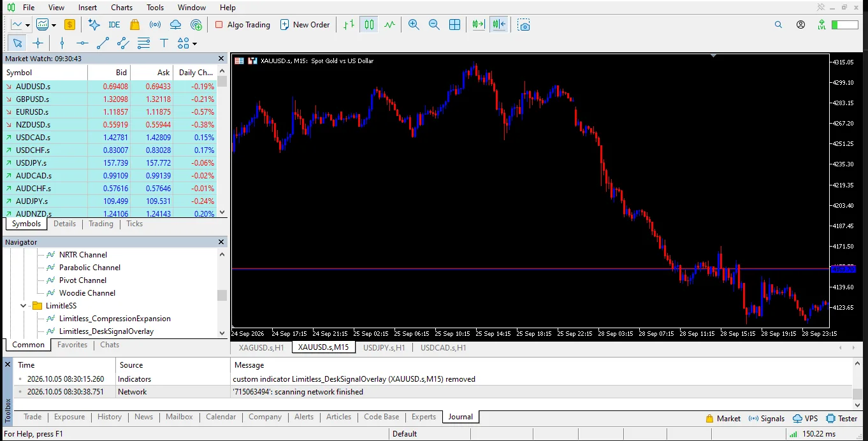
Task: Toggle chart auto scroll
Action: pos(479,25)
